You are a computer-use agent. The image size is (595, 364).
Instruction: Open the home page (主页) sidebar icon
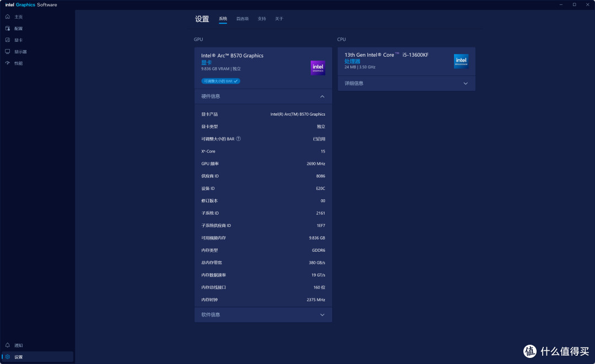pyautogui.click(x=8, y=17)
